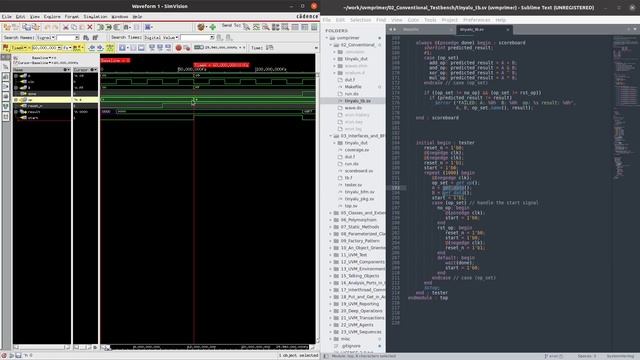Click the blue play icon in waveform toolbar
640x360 pixels.
122,48
